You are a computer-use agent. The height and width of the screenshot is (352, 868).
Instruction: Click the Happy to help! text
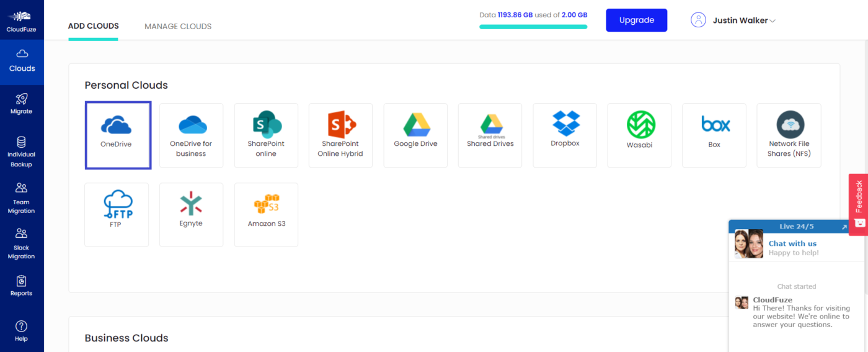pyautogui.click(x=794, y=253)
